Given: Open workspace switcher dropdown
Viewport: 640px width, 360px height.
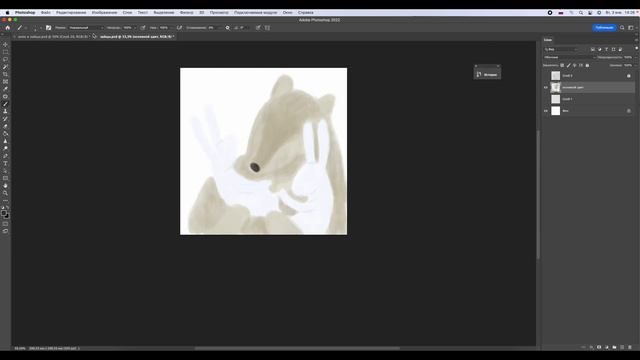Looking at the screenshot, I should [631, 28].
